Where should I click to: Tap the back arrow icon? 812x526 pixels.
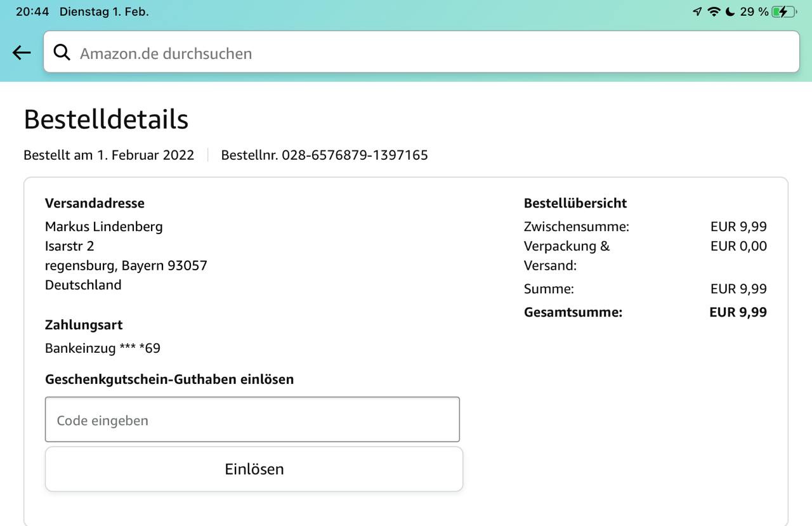click(22, 53)
